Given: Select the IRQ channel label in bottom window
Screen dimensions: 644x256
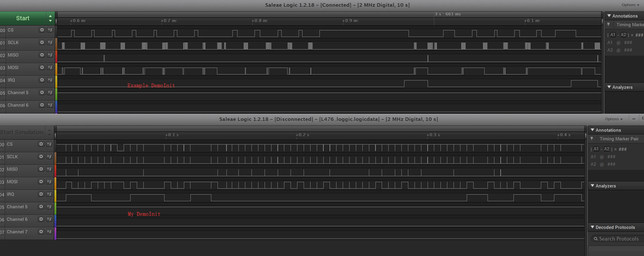Looking at the screenshot, I should [10, 194].
